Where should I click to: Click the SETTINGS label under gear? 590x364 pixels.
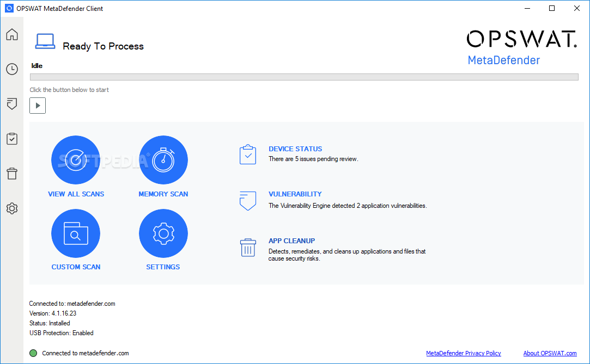[x=163, y=267]
